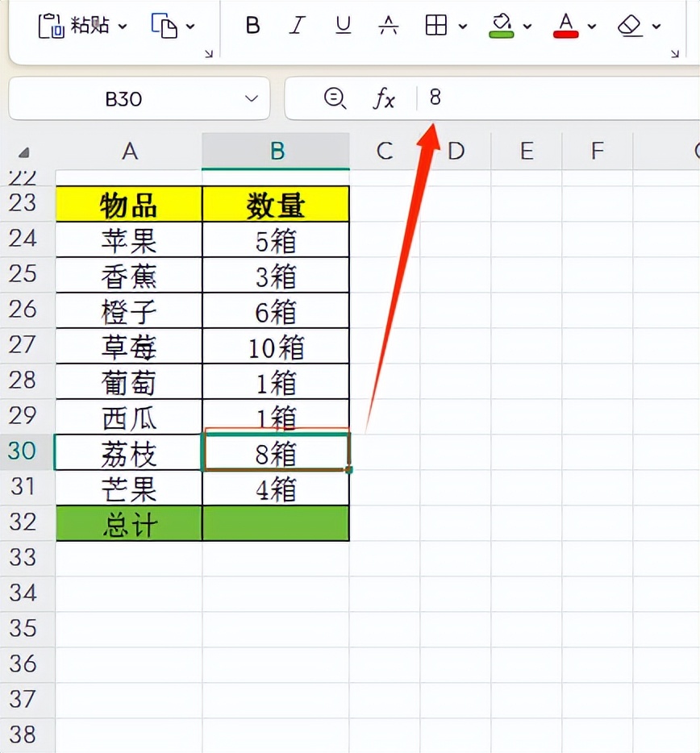Click the fx insert function icon
The width and height of the screenshot is (700, 753).
[384, 98]
